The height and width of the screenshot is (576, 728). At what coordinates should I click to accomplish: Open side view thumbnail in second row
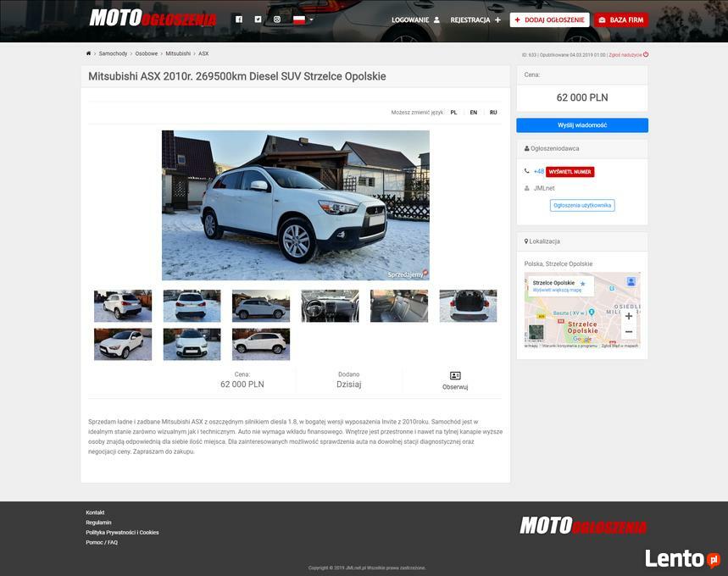(261, 345)
